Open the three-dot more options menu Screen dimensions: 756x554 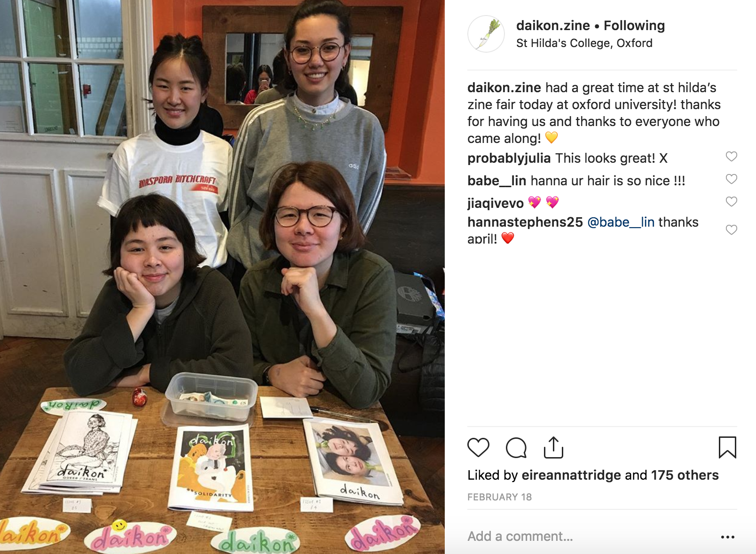727,537
